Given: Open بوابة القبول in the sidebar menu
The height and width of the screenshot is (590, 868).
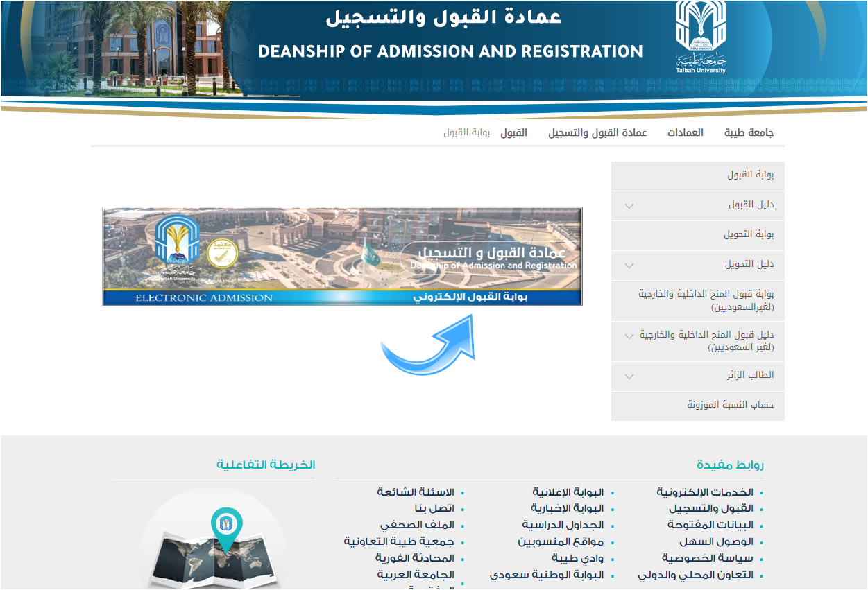Looking at the screenshot, I should 698,175.
